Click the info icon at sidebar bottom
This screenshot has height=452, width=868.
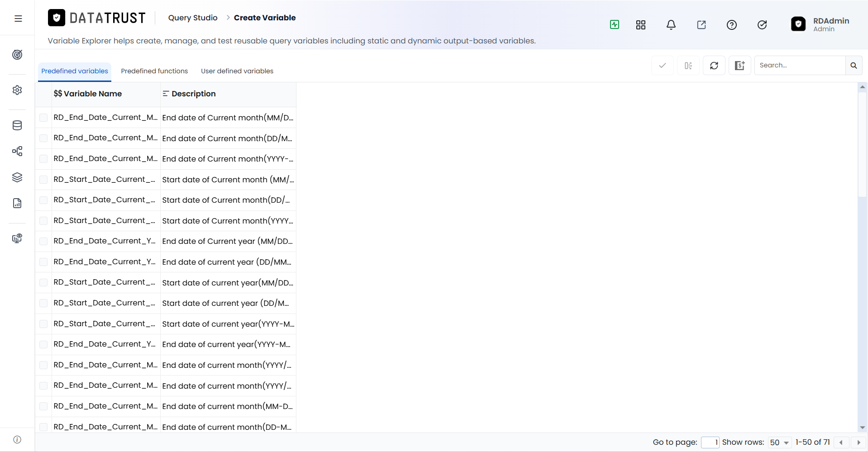tap(17, 440)
